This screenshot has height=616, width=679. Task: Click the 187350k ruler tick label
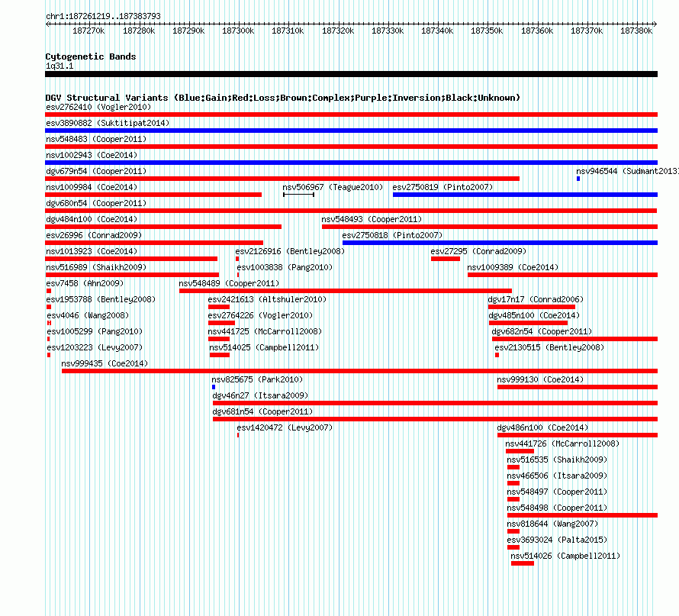(487, 31)
